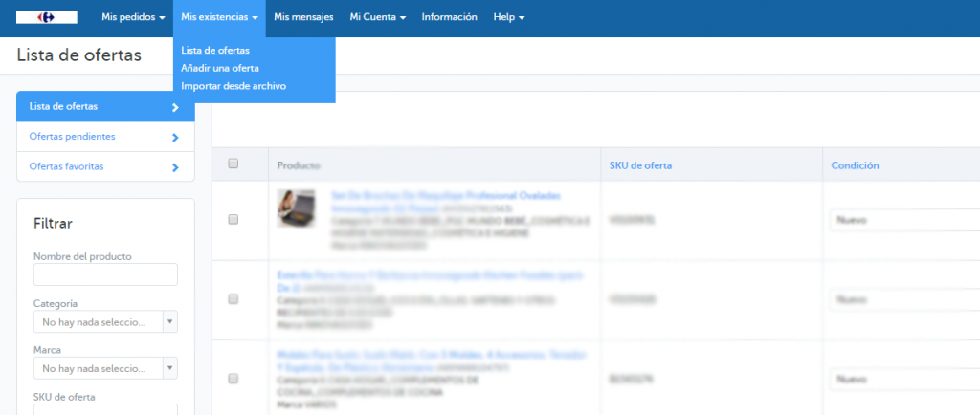The height and width of the screenshot is (415, 980).
Task: Click the chevron next to Ofertas favoritas
Action: coord(175,167)
